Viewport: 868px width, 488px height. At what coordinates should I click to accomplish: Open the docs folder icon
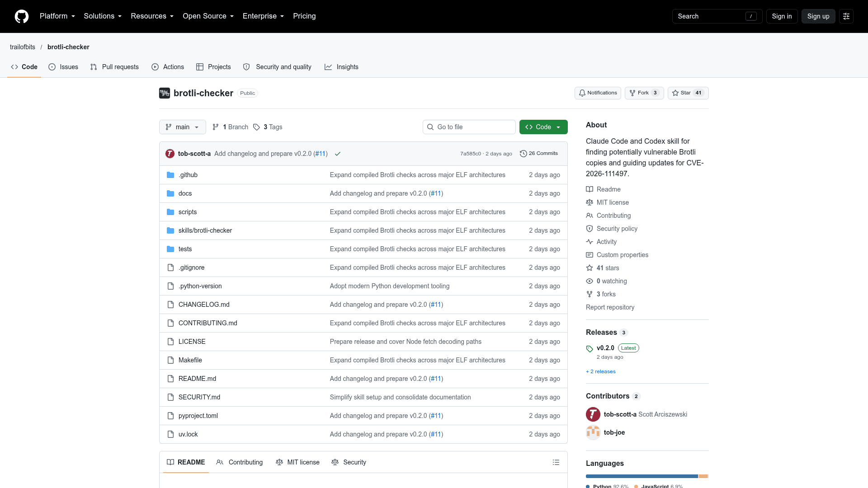(x=170, y=193)
